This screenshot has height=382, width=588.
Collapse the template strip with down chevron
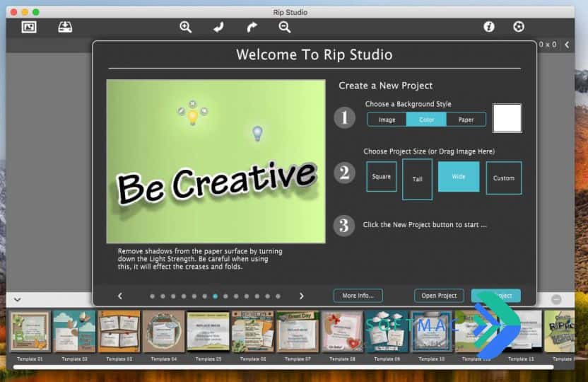(x=17, y=299)
